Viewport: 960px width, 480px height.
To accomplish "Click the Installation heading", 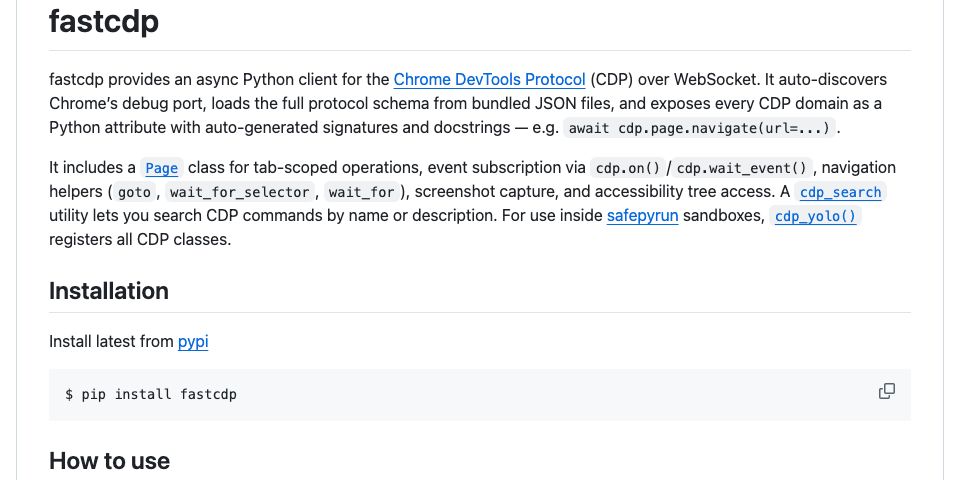I will (109, 291).
